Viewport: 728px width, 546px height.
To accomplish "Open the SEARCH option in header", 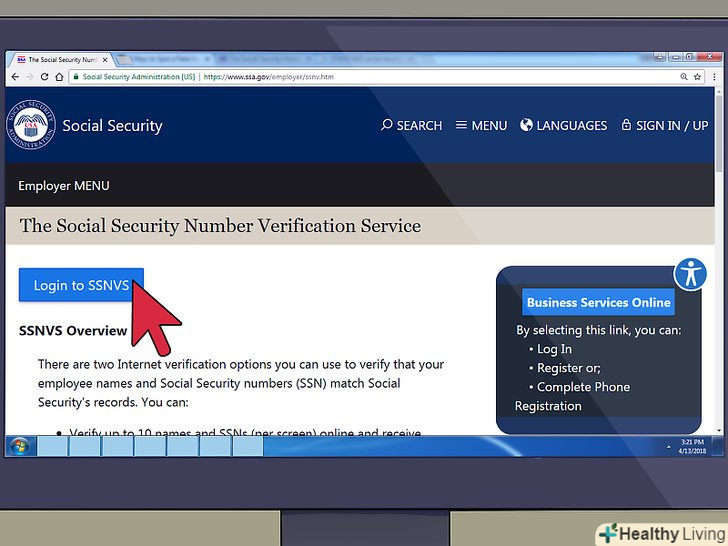I will coord(411,125).
